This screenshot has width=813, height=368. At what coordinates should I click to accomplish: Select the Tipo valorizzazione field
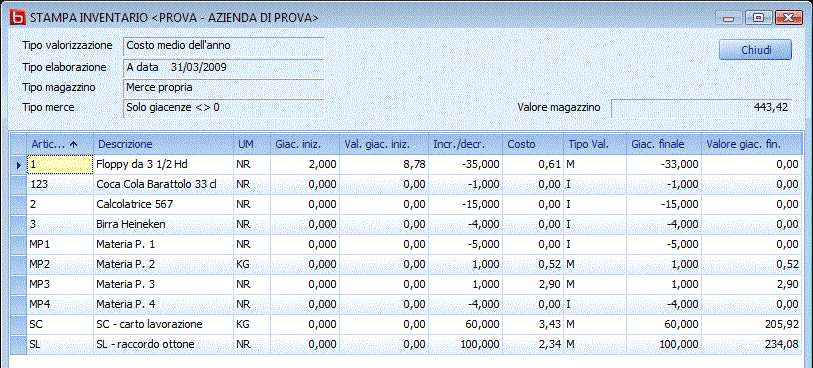pyautogui.click(x=224, y=46)
